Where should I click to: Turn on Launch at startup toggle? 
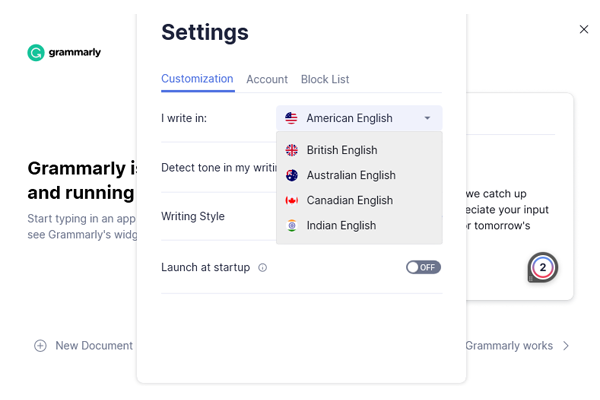pyautogui.click(x=423, y=267)
